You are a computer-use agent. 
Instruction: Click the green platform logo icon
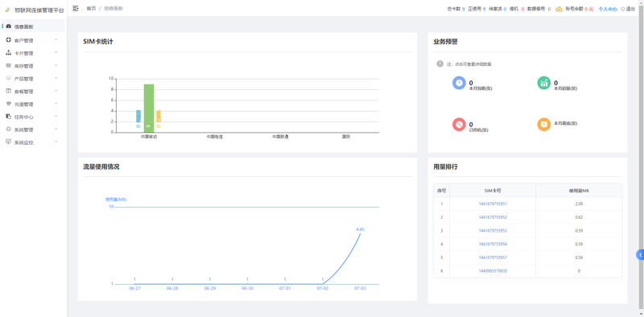(x=7, y=10)
